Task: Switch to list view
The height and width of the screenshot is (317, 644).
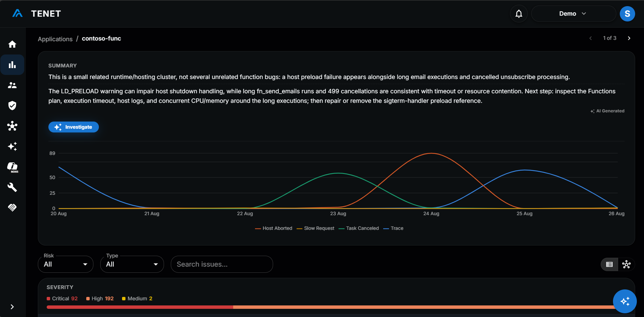Action: 610,264
